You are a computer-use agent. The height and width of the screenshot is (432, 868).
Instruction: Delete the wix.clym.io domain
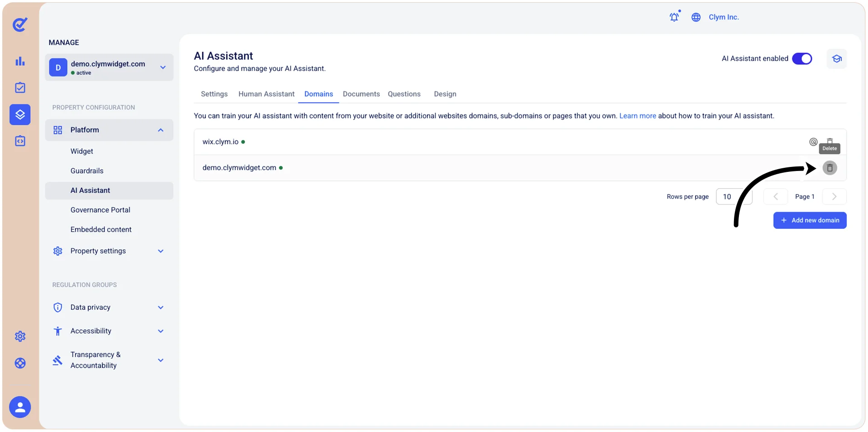[830, 141]
